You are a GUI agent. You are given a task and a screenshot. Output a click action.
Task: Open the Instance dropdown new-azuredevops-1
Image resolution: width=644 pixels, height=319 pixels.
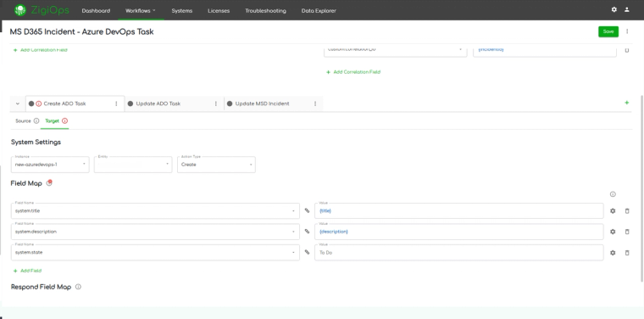pos(50,165)
